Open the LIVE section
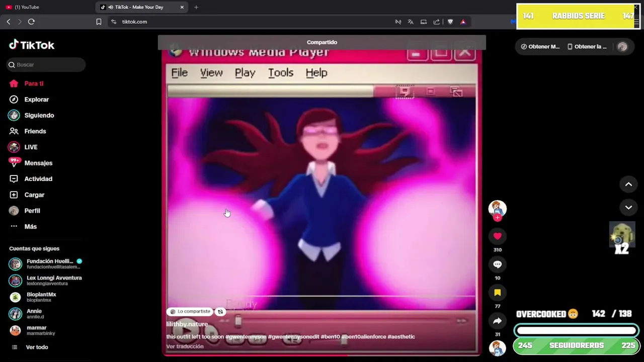This screenshot has height=362, width=644. [x=23, y=147]
